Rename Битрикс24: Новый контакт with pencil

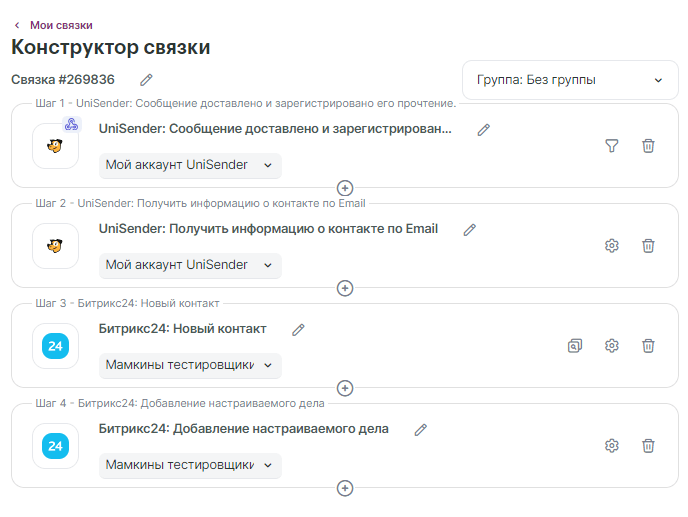298,330
